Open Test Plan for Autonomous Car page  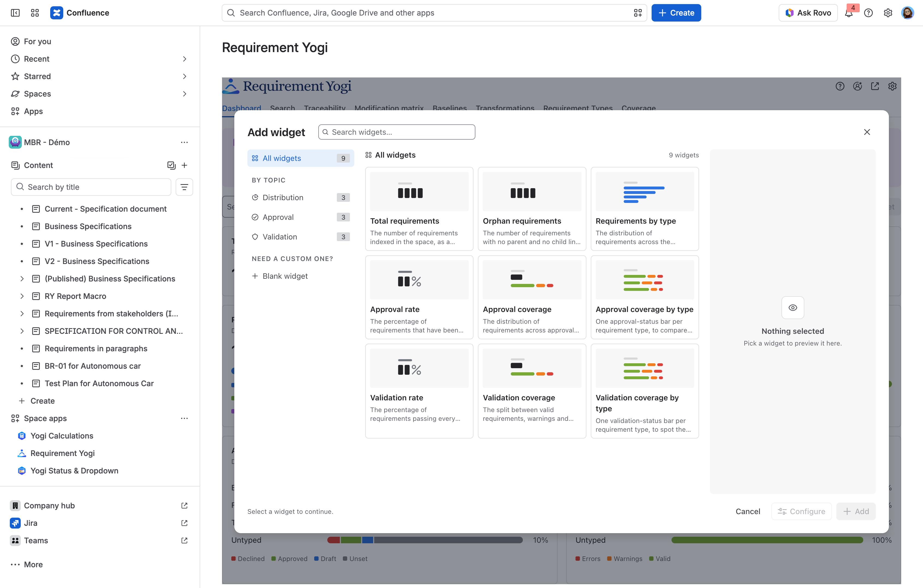[x=99, y=383]
